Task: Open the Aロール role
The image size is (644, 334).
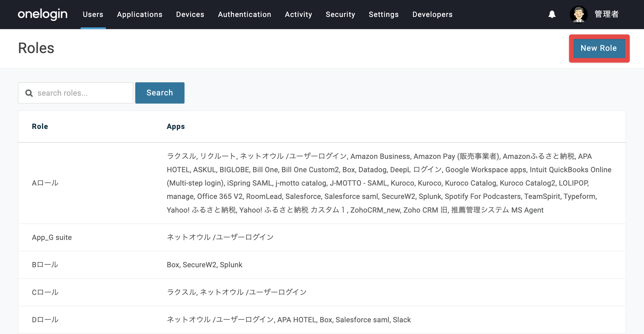Action: [45, 183]
